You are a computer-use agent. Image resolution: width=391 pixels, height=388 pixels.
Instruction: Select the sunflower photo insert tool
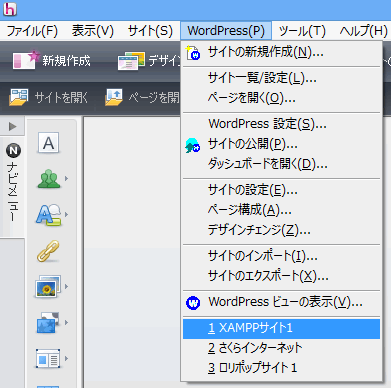pos(48,286)
